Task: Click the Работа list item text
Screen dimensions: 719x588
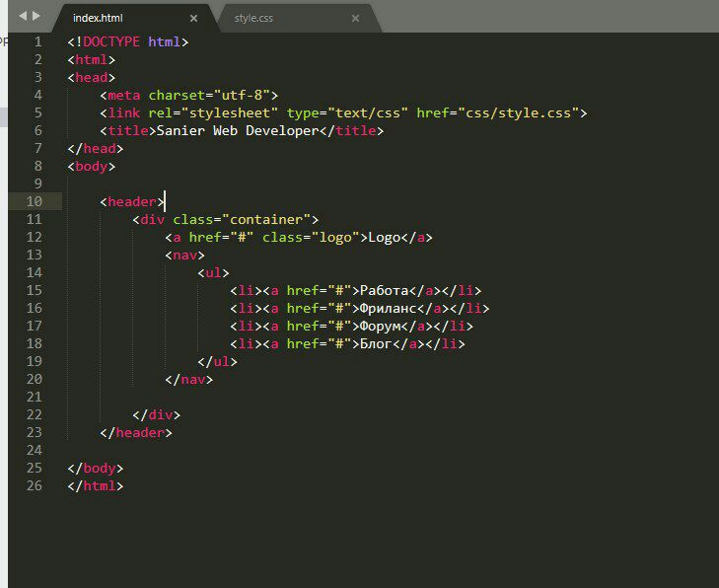Action: tap(385, 290)
